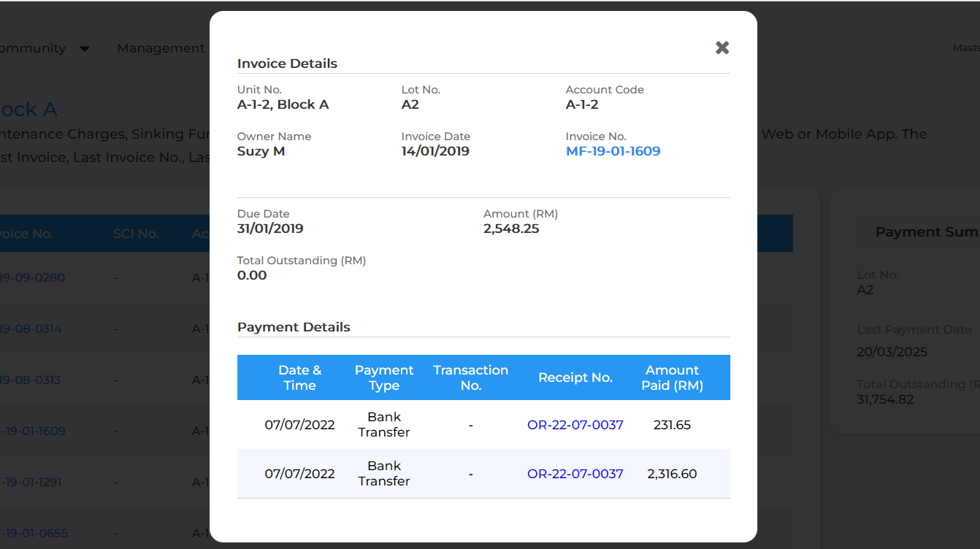
Task: Open the Management menu
Action: point(161,48)
